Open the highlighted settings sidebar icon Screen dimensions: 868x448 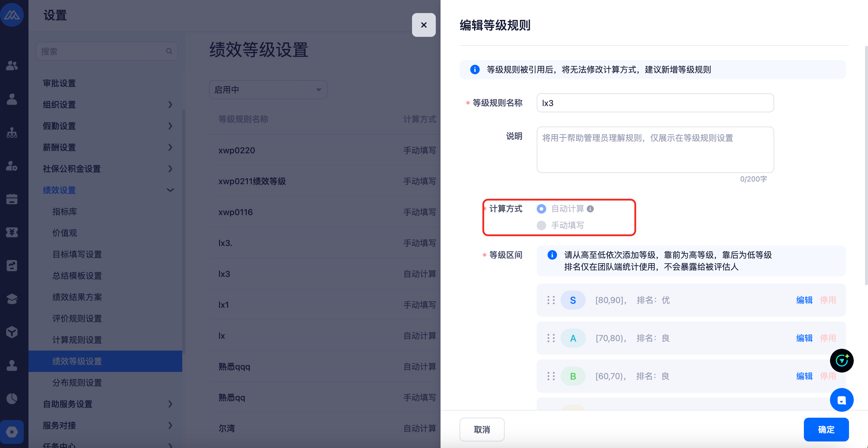pos(12,432)
